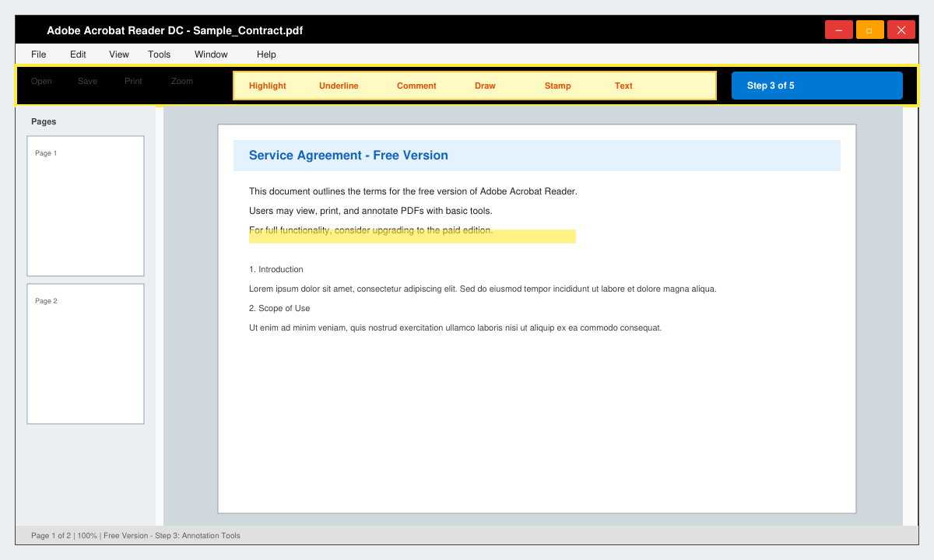Open the Tools menu
Screen dimensions: 934x560
pyautogui.click(x=159, y=54)
